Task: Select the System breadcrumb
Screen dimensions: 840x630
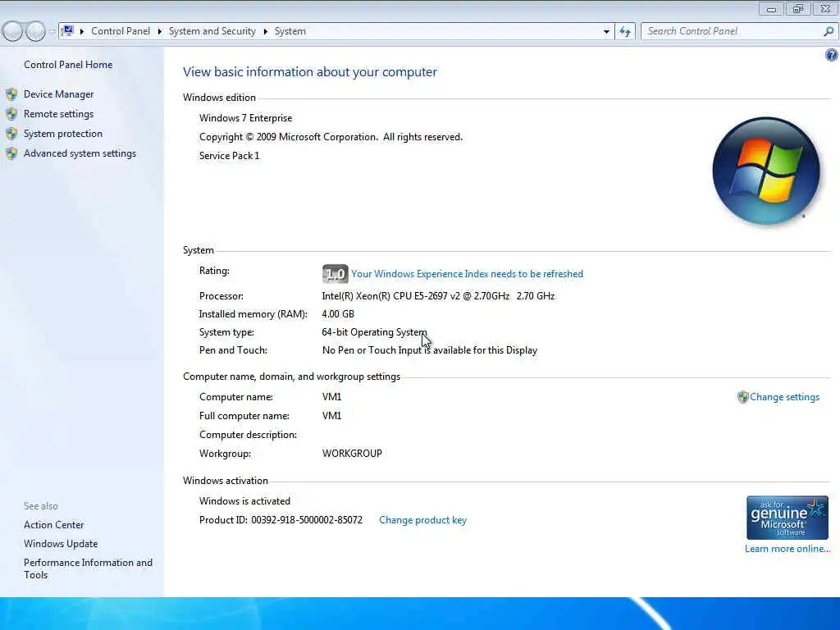Action: coord(290,31)
